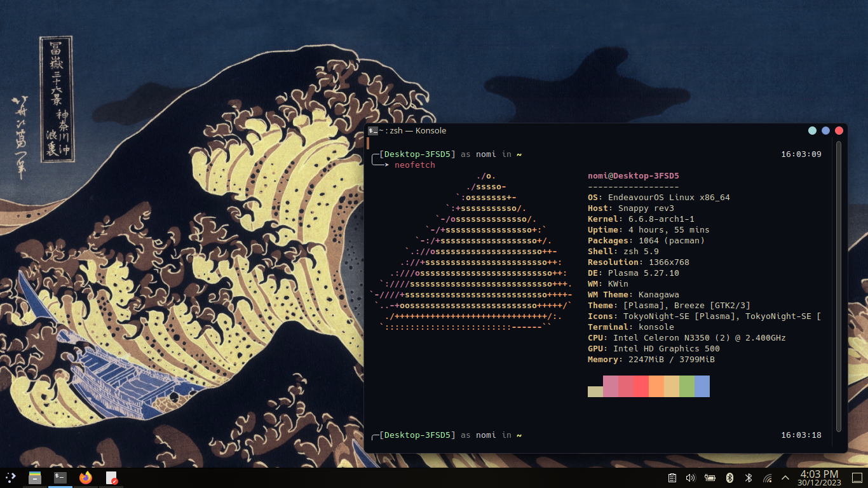Click the plain Bluetooth tray icon
This screenshot has height=488, width=868.
(x=749, y=478)
